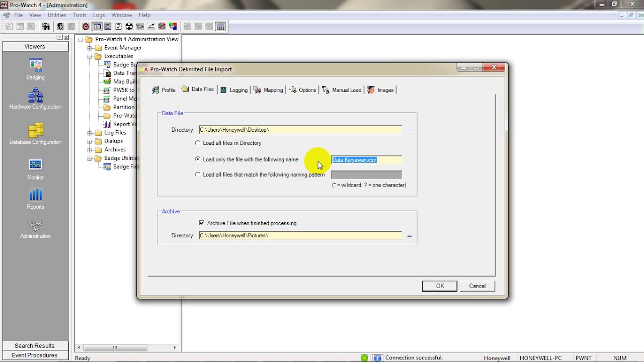Click the green status icon in status bar
Screen dimensions: 644x362
coord(364,358)
